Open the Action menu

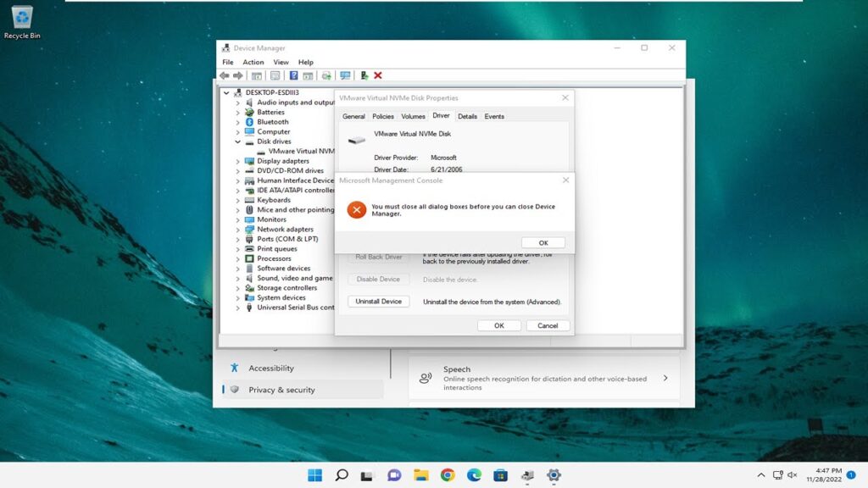[x=253, y=62]
